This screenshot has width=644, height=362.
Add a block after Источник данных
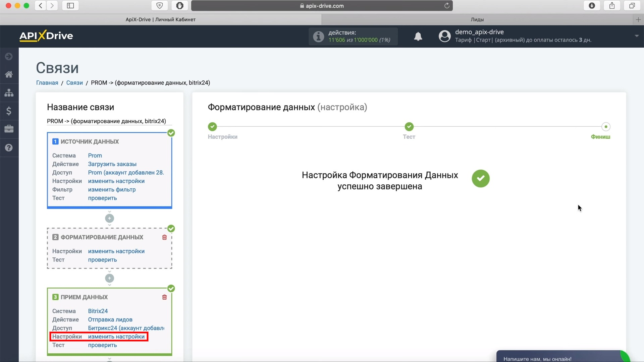click(x=109, y=219)
